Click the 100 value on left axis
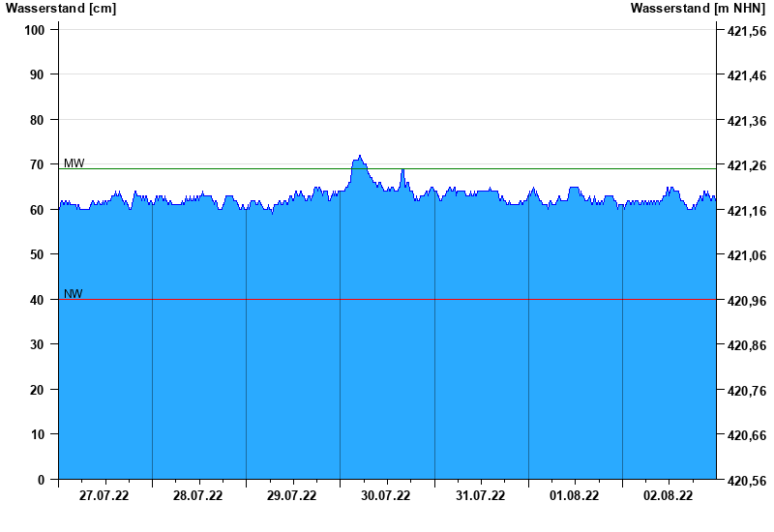 tap(35, 30)
